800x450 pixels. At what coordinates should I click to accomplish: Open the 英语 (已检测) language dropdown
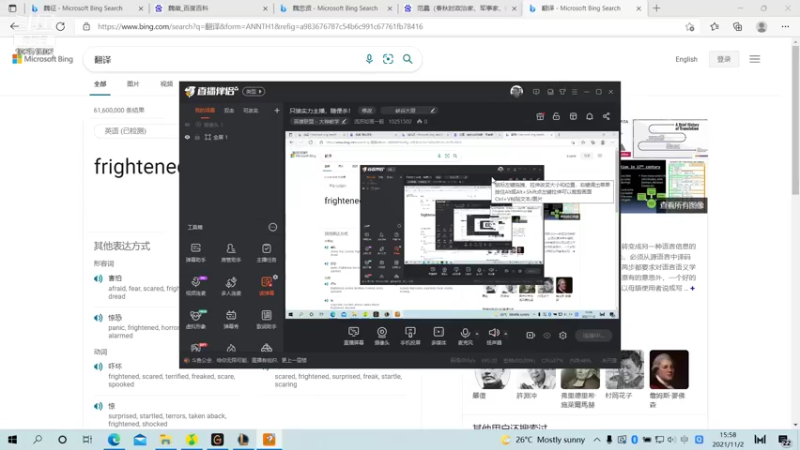coord(134,131)
